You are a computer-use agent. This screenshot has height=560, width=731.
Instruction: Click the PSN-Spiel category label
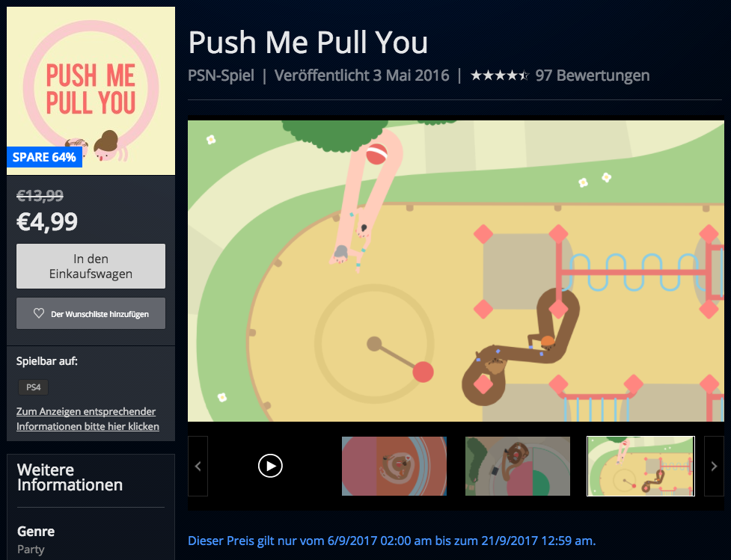point(221,75)
